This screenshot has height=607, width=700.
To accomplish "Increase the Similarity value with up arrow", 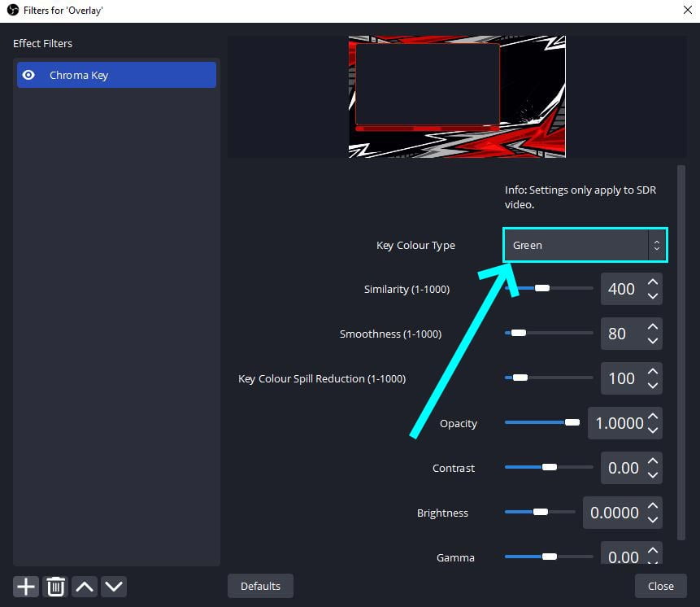I will tap(652, 282).
